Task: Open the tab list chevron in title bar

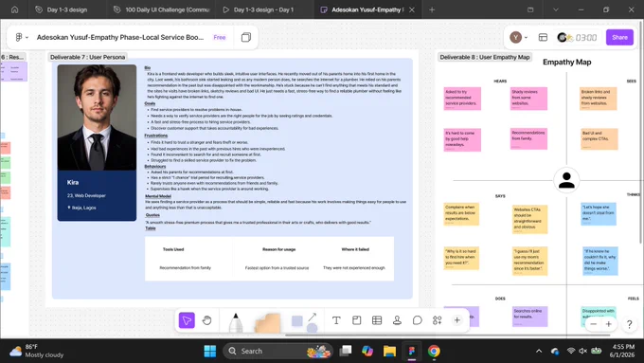Action: 556,9
